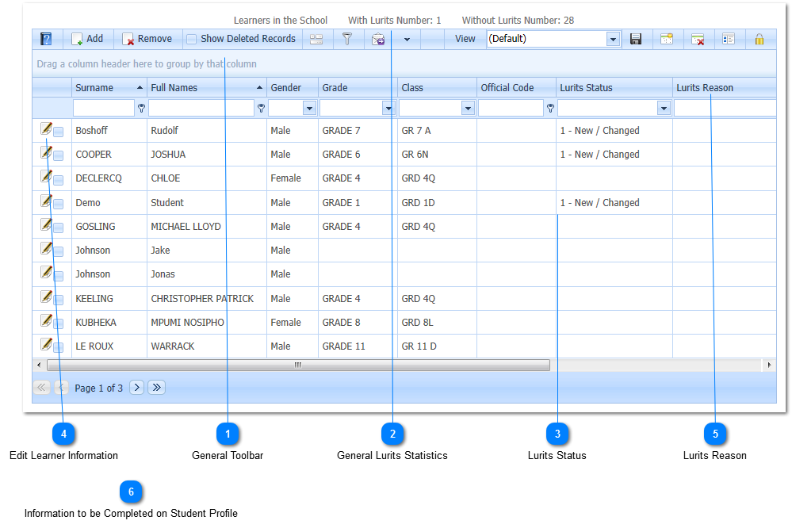Click the Surname filter text field
The height and width of the screenshot is (532, 792).
(x=103, y=109)
